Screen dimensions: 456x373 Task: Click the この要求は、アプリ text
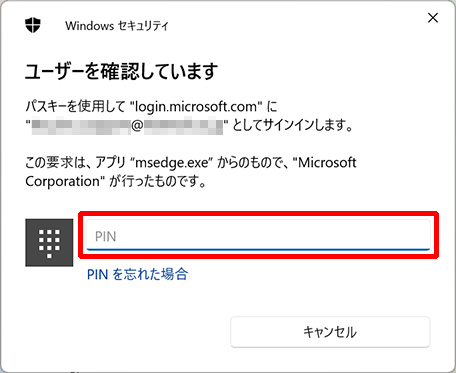[76, 163]
